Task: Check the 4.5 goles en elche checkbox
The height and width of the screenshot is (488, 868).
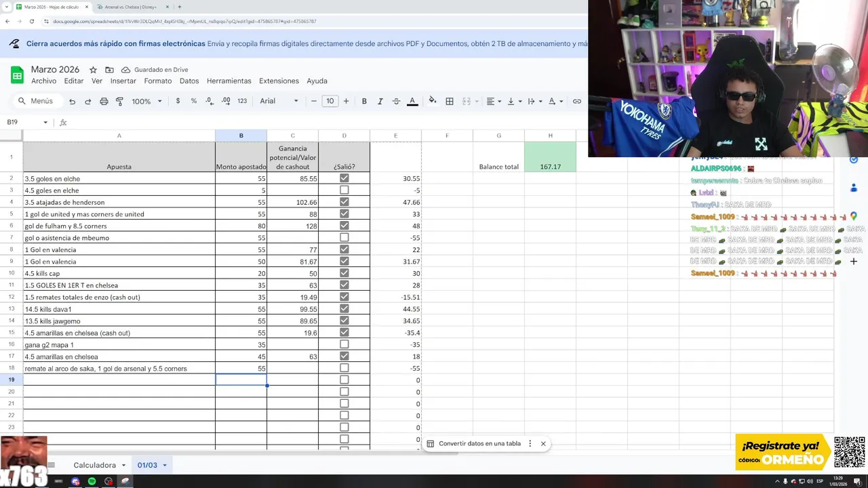Action: pyautogui.click(x=344, y=190)
